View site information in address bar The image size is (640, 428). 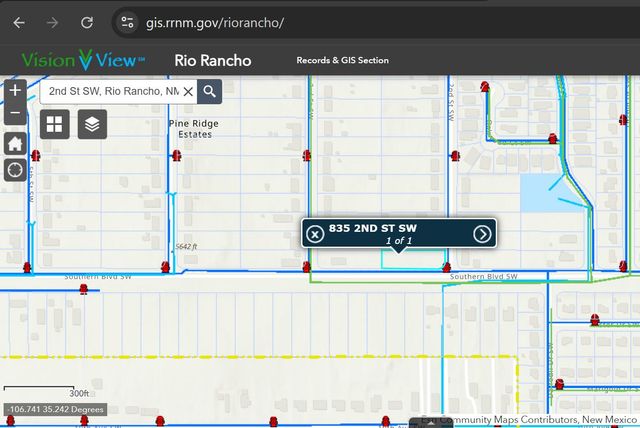tap(126, 22)
